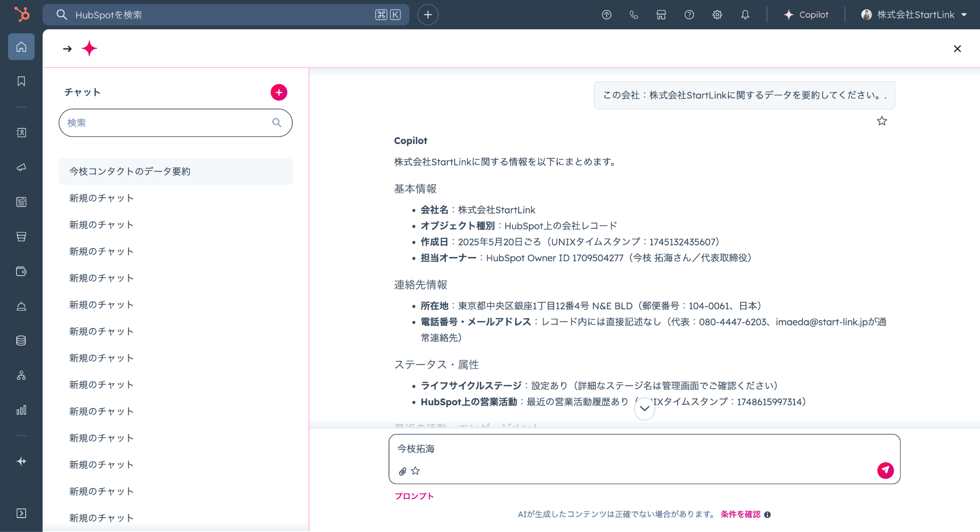Expand sidebar with bottom arrow icon
The height and width of the screenshot is (532, 980).
coord(21,513)
